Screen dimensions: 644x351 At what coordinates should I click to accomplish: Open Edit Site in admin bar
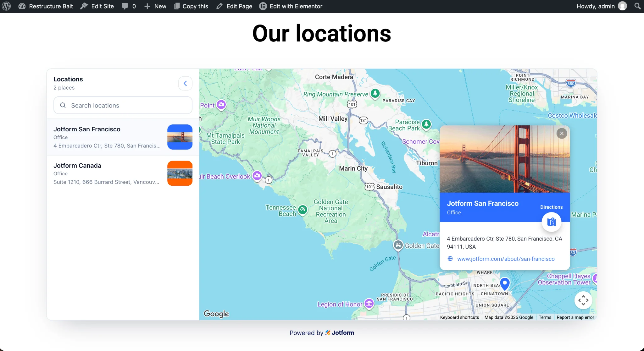[97, 6]
